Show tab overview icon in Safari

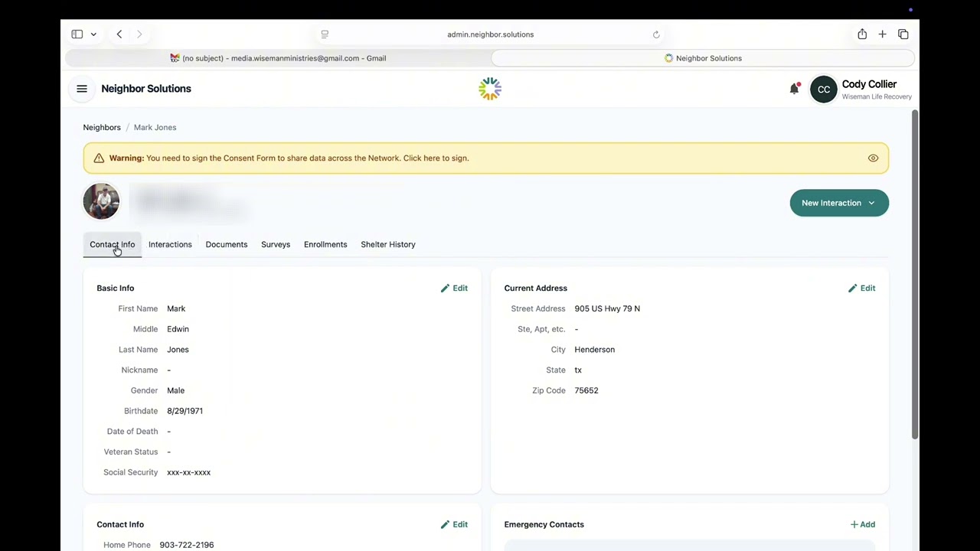click(903, 34)
